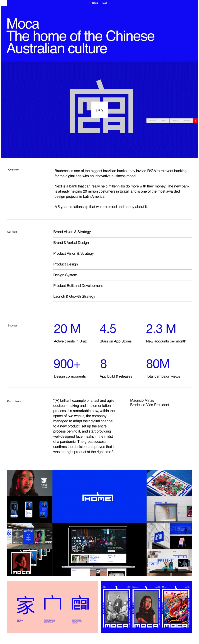Click the '8' app build stat
The width and height of the screenshot is (199, 644).
(x=103, y=364)
